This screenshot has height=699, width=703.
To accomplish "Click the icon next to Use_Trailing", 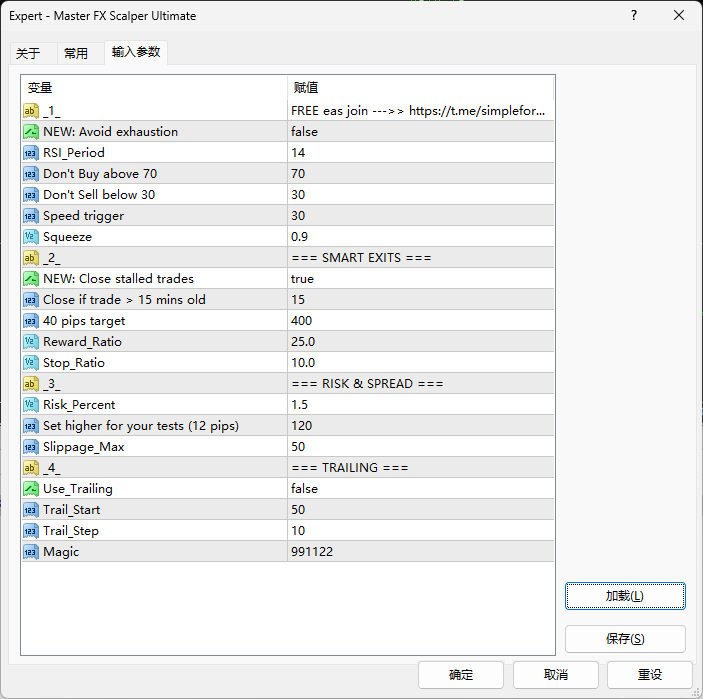I will click(x=31, y=489).
